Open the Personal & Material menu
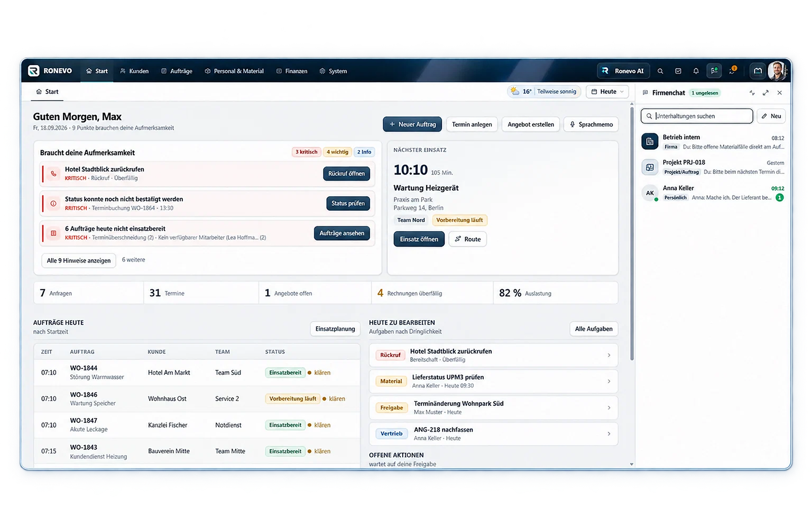The height and width of the screenshot is (508, 812). 234,71
